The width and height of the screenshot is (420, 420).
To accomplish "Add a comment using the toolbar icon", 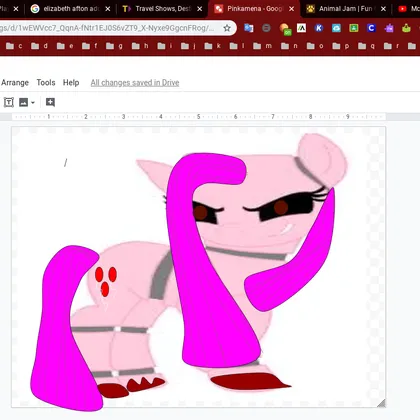I will [x=50, y=102].
